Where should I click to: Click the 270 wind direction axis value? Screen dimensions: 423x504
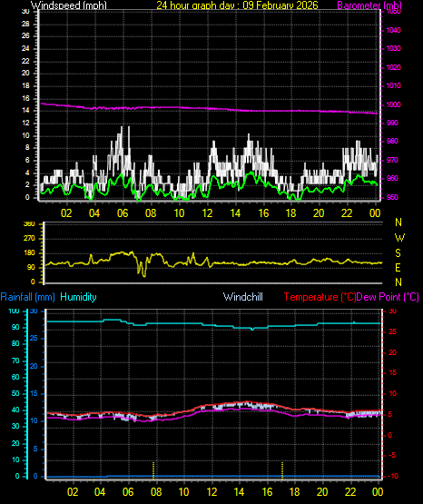point(29,239)
